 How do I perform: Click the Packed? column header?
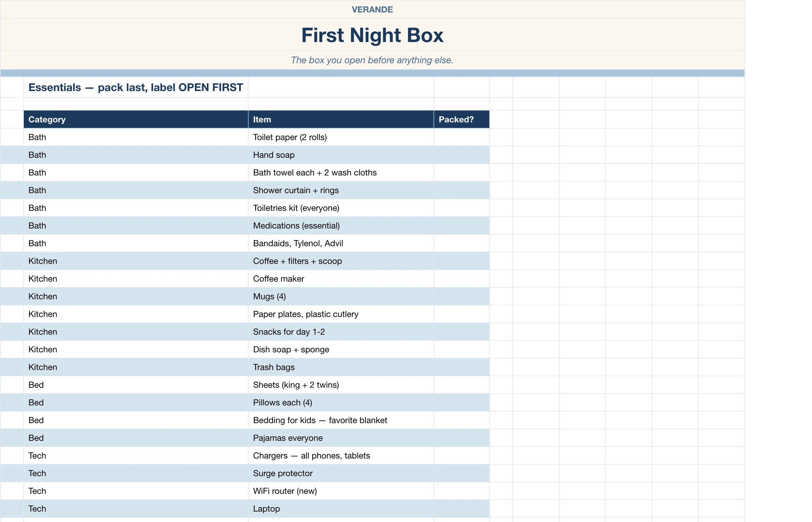[462, 119]
